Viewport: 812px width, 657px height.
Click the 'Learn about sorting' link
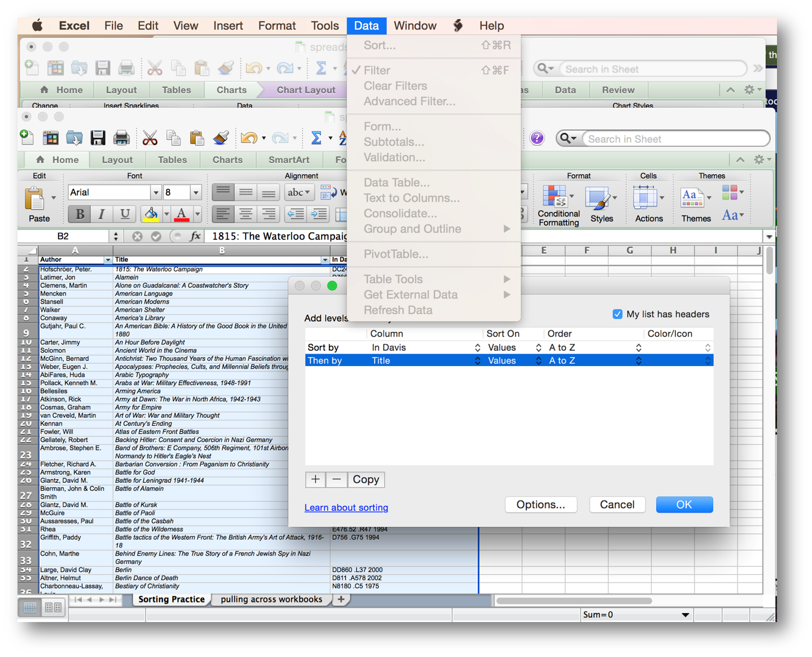pos(346,508)
